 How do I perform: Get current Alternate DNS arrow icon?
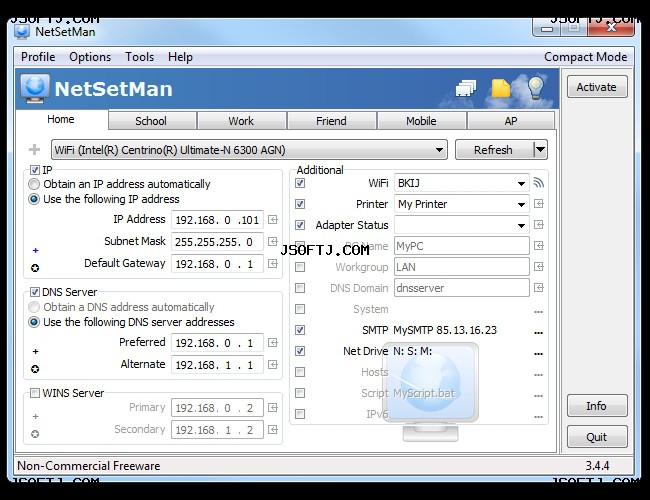tap(273, 364)
